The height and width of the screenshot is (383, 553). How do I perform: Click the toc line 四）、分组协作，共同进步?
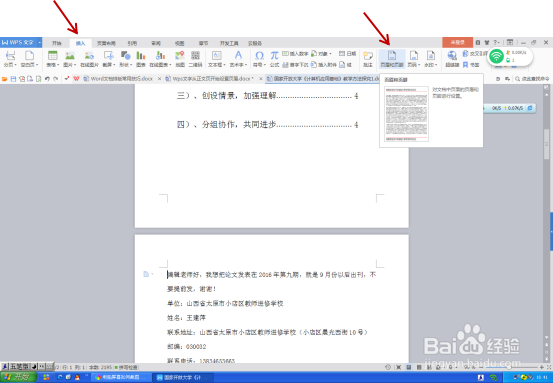pos(267,125)
